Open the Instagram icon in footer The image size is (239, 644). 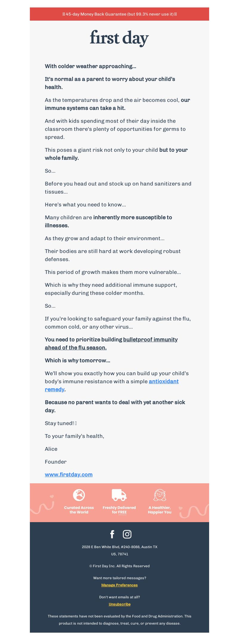coord(127,534)
